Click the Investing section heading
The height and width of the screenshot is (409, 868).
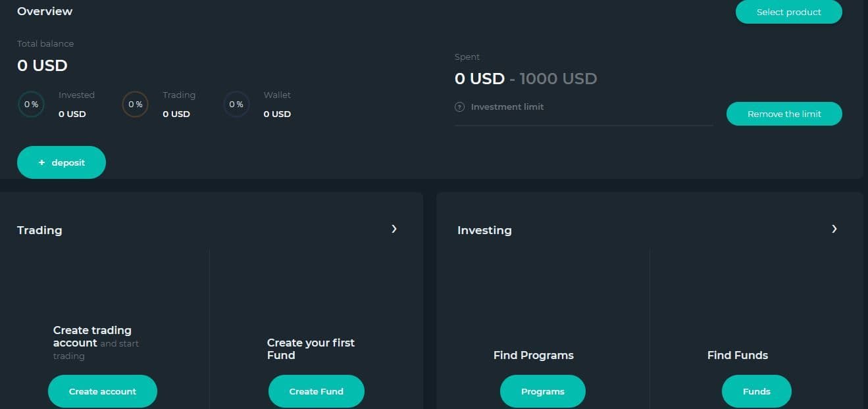[484, 230]
